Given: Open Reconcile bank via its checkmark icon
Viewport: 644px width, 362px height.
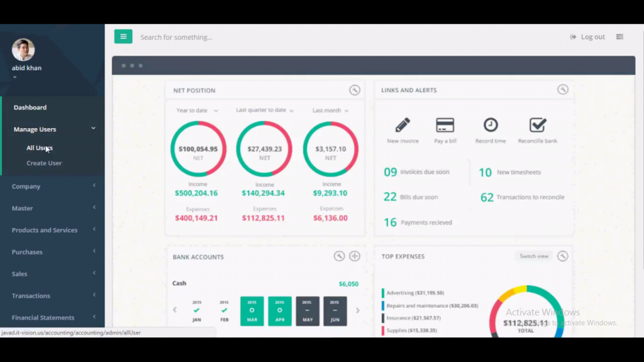Looking at the screenshot, I should point(537,125).
